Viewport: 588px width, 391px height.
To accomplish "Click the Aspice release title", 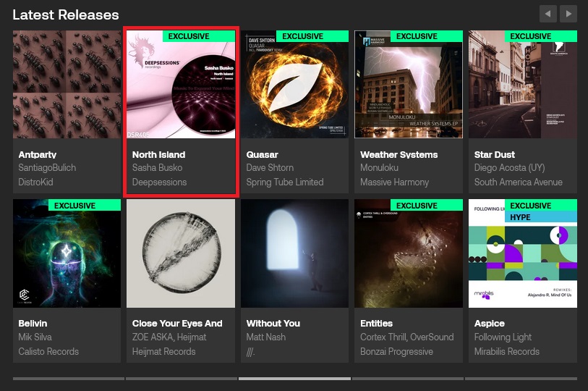I will pos(490,324).
